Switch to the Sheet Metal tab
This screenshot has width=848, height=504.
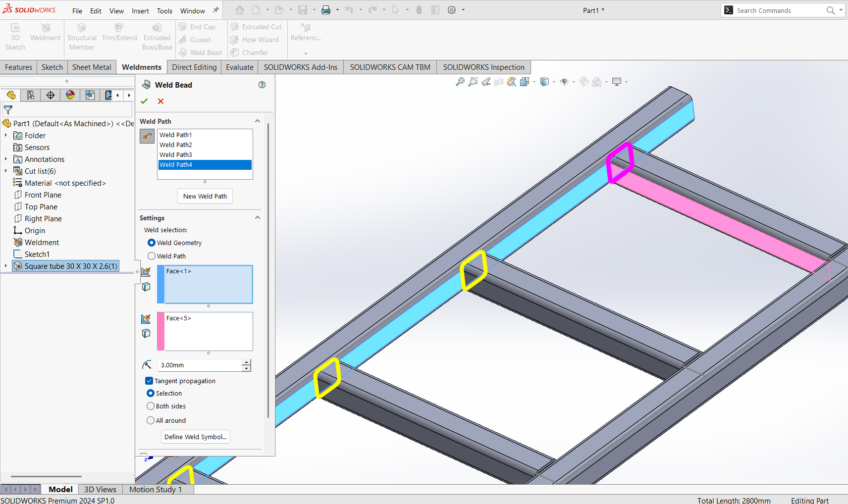click(x=92, y=67)
